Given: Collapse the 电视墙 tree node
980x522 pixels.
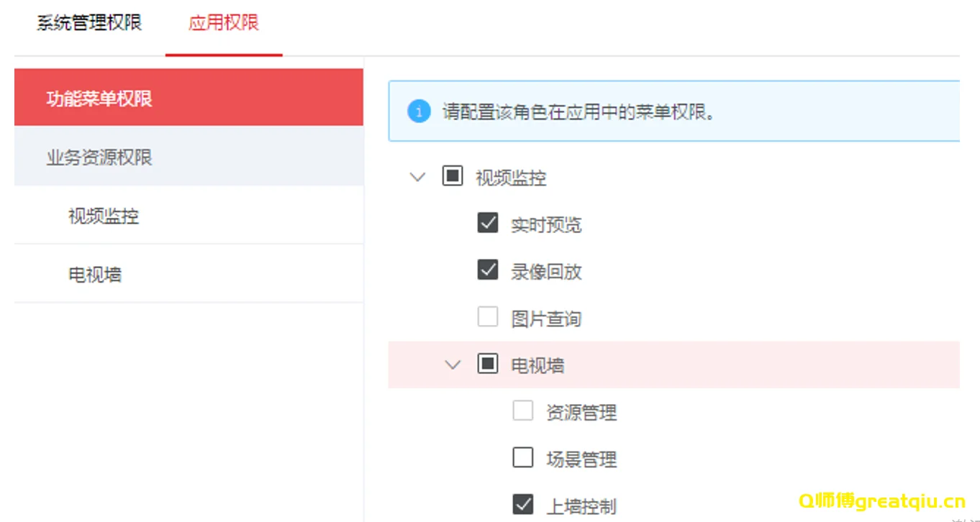Looking at the screenshot, I should click(453, 365).
